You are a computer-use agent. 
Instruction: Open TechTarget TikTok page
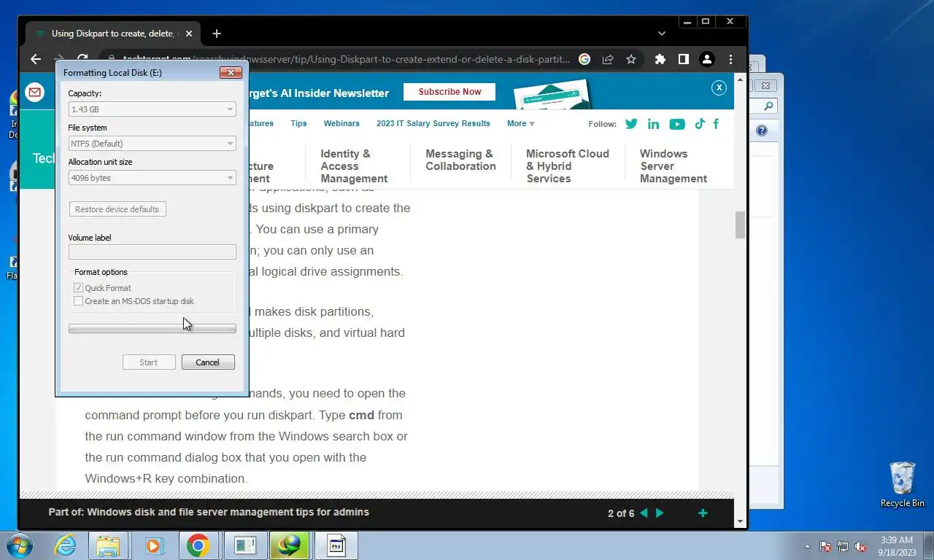pos(699,124)
